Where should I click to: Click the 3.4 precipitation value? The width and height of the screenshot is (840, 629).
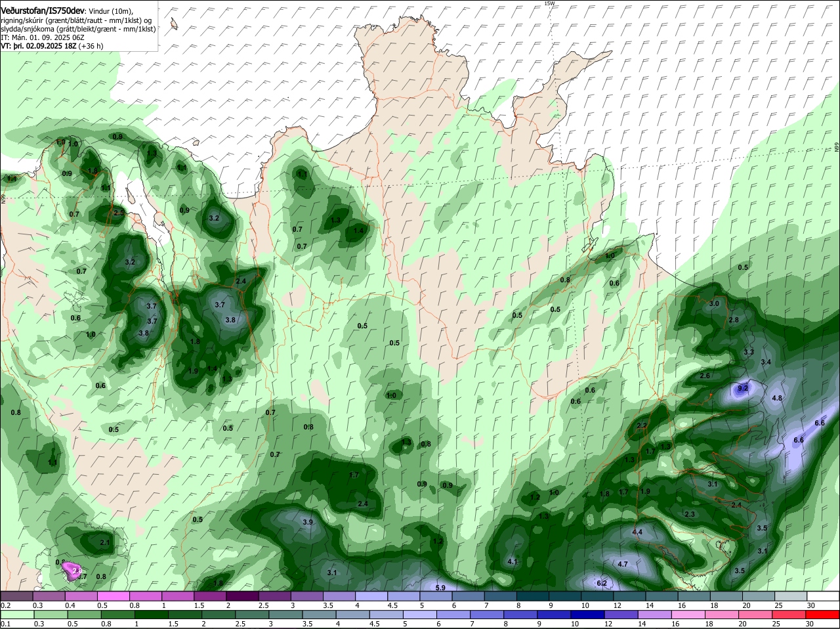[x=766, y=362]
